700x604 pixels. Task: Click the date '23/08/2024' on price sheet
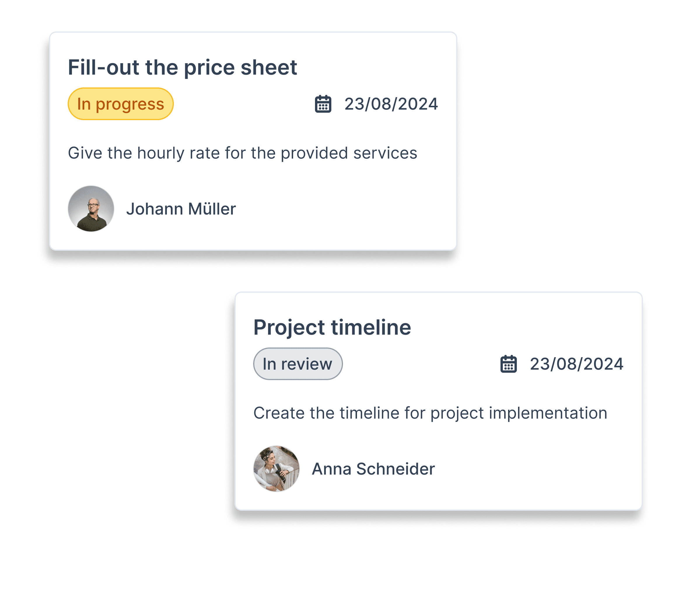pos(391,104)
